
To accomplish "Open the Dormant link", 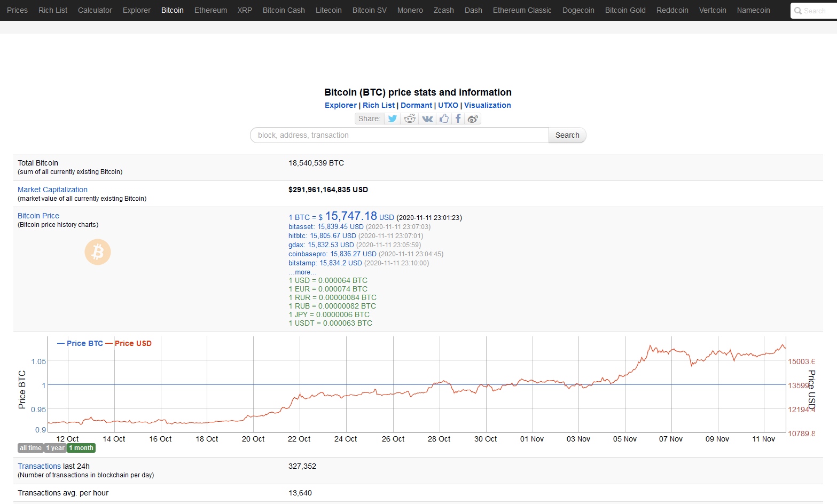I will point(417,105).
